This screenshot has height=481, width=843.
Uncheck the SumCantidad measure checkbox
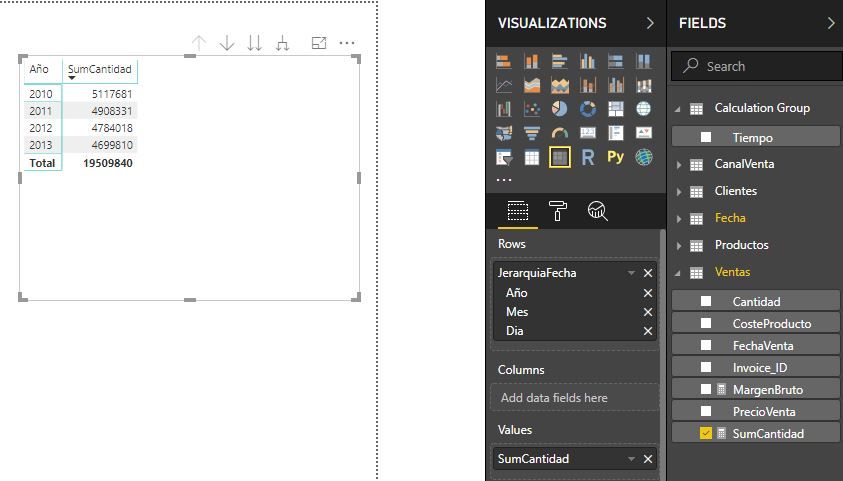pyautogui.click(x=706, y=434)
